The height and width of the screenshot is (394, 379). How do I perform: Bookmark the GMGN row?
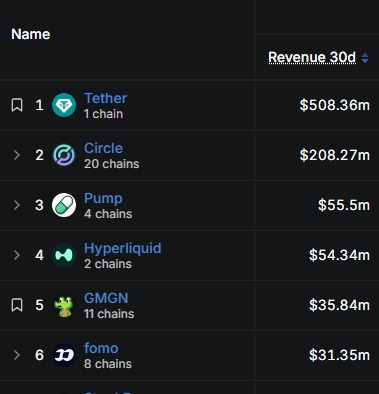[17, 305]
